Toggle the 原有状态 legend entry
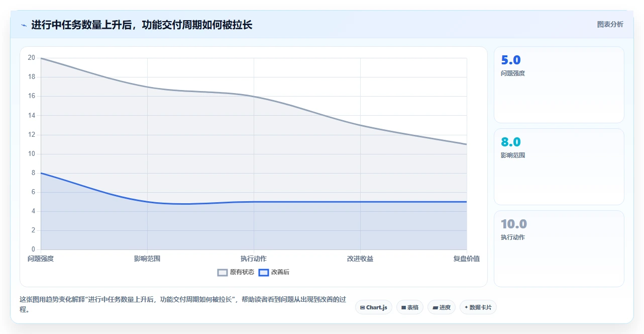Screen dimensions: 644x334 tap(236, 272)
